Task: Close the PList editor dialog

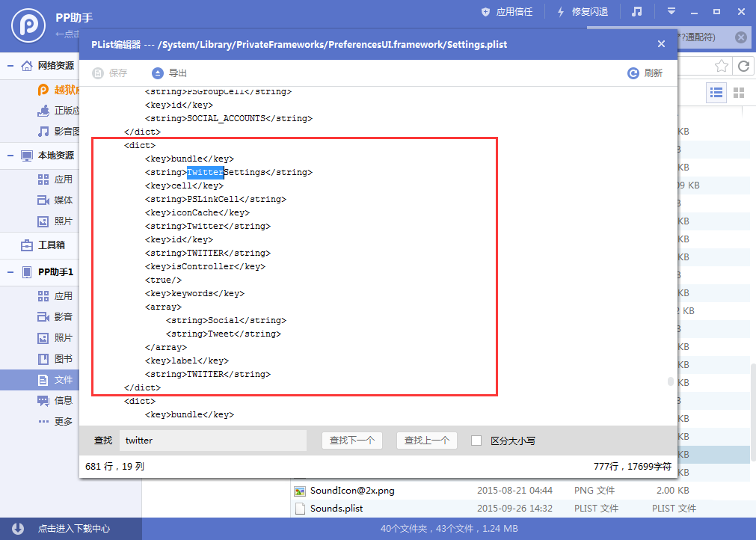Action: [x=661, y=44]
